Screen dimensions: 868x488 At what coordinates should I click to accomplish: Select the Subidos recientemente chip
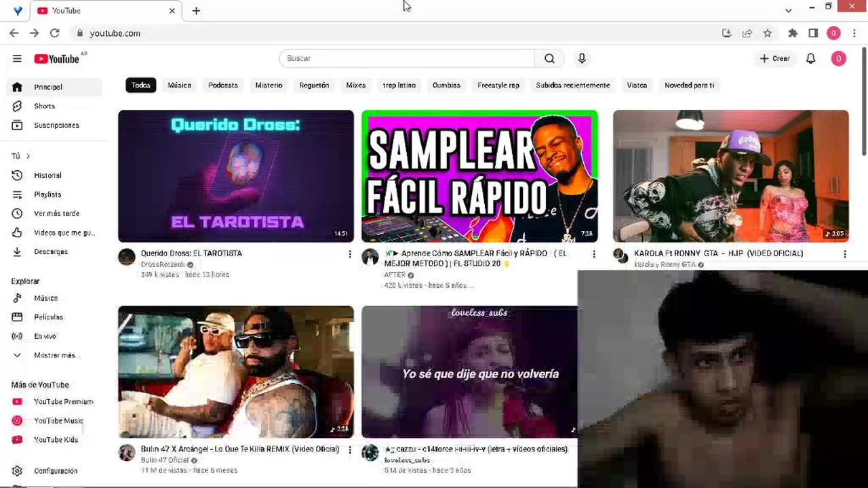pyautogui.click(x=573, y=85)
